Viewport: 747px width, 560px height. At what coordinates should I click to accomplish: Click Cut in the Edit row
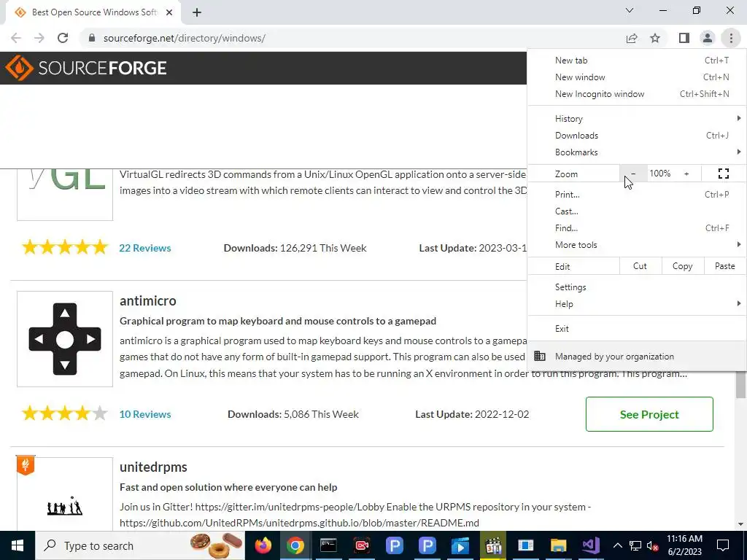[640, 266]
